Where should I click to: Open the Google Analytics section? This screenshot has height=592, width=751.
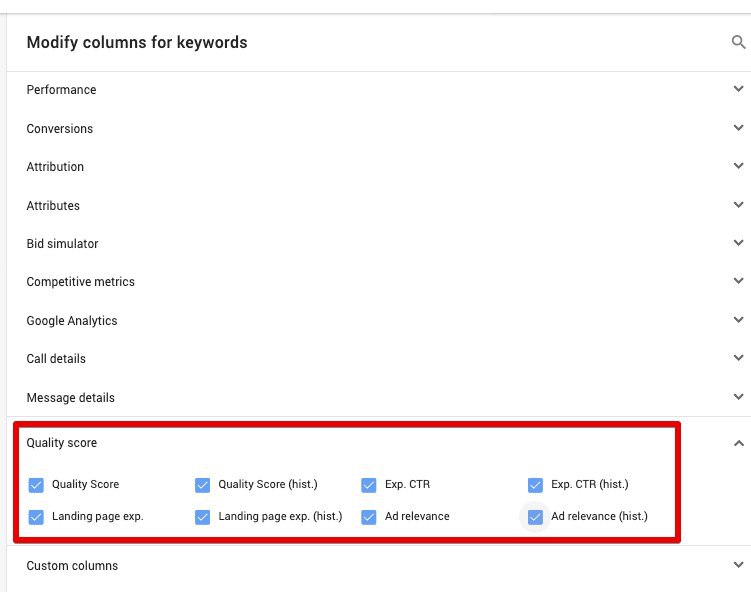point(738,320)
